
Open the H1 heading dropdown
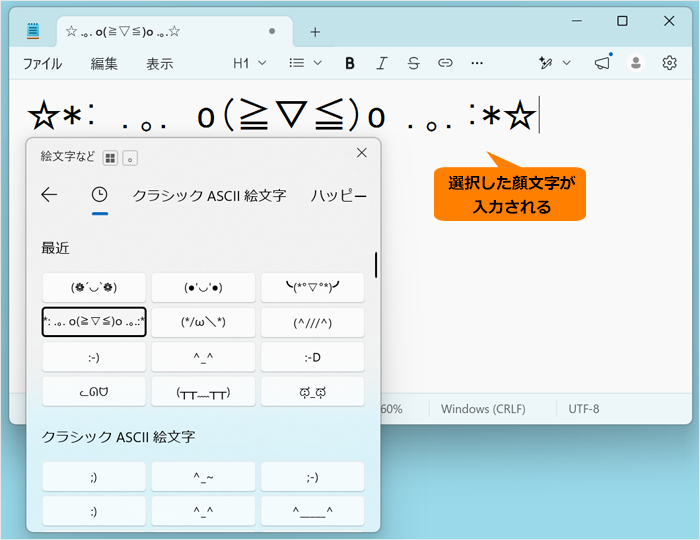(250, 63)
